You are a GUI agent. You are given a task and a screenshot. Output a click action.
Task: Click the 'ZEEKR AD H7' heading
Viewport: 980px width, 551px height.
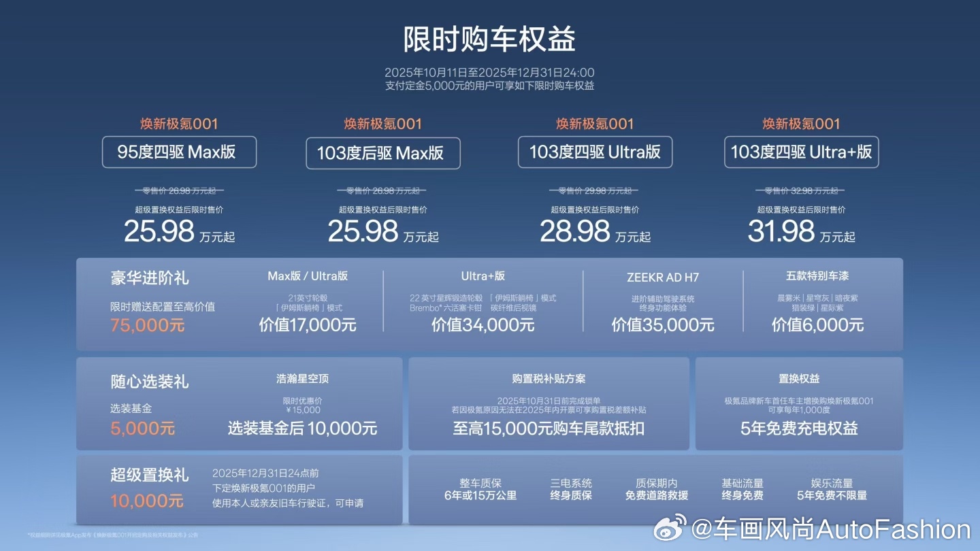tap(663, 278)
